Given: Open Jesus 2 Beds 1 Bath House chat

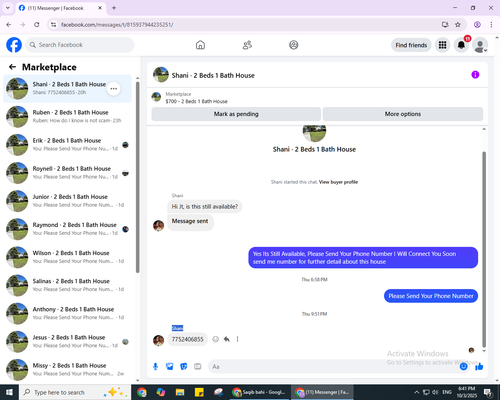Looking at the screenshot, I should click(67, 341).
